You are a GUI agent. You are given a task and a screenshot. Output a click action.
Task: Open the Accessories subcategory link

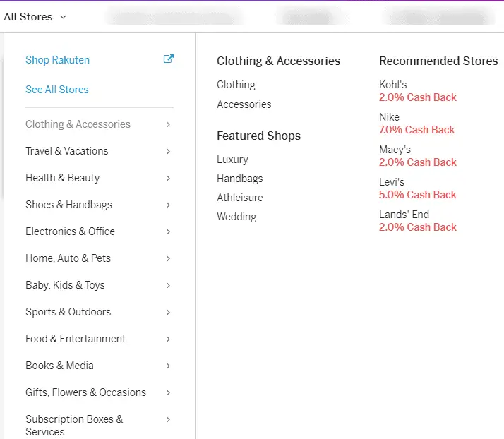tap(244, 104)
